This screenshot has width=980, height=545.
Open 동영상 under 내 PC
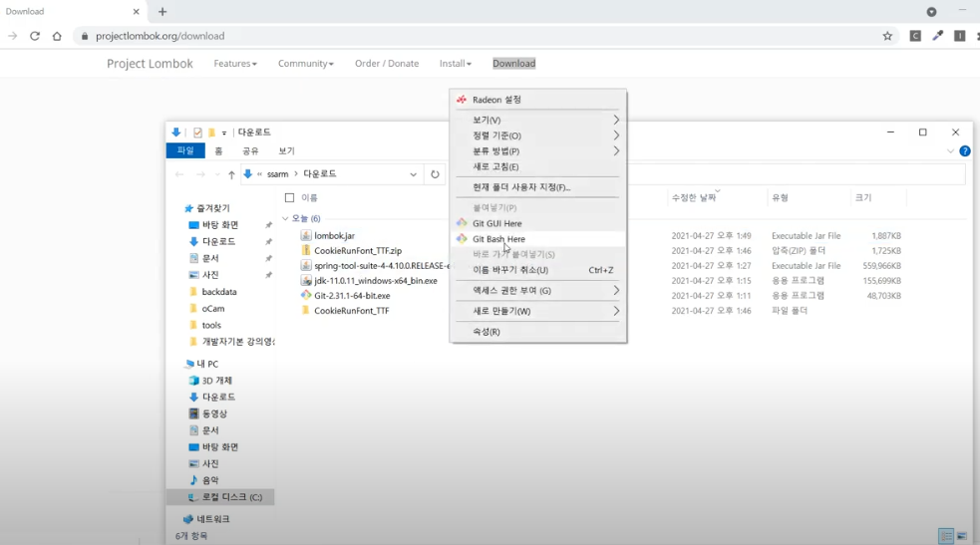(x=214, y=413)
